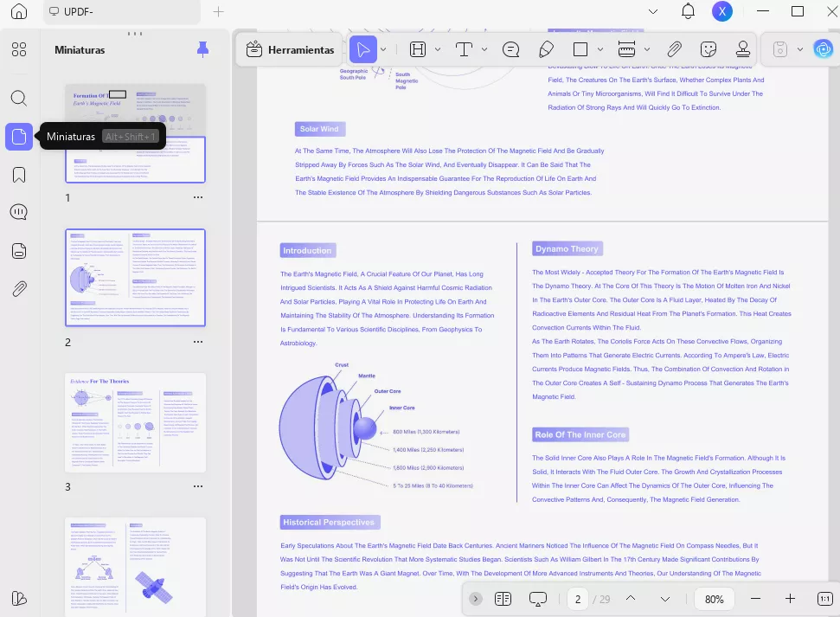The image size is (840, 617).
Task: Click the Inner Core diagram label
Action: pyautogui.click(x=401, y=408)
